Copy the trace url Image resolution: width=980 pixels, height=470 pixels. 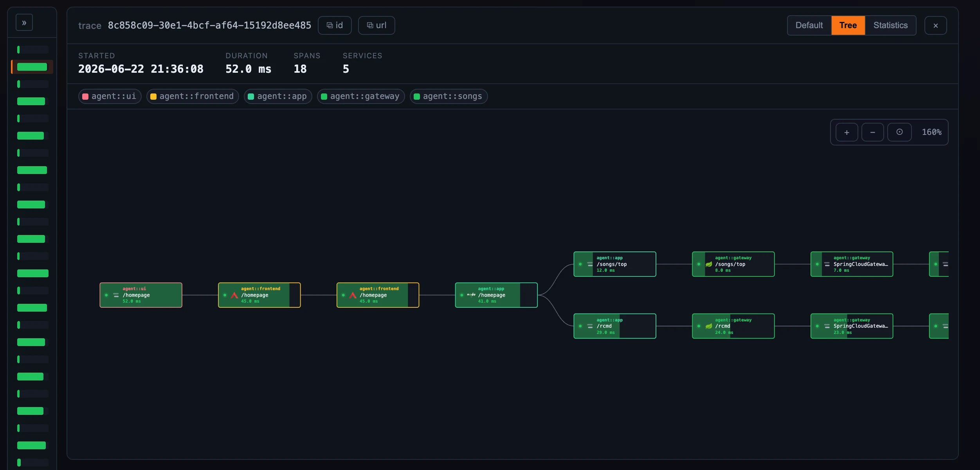coord(377,25)
